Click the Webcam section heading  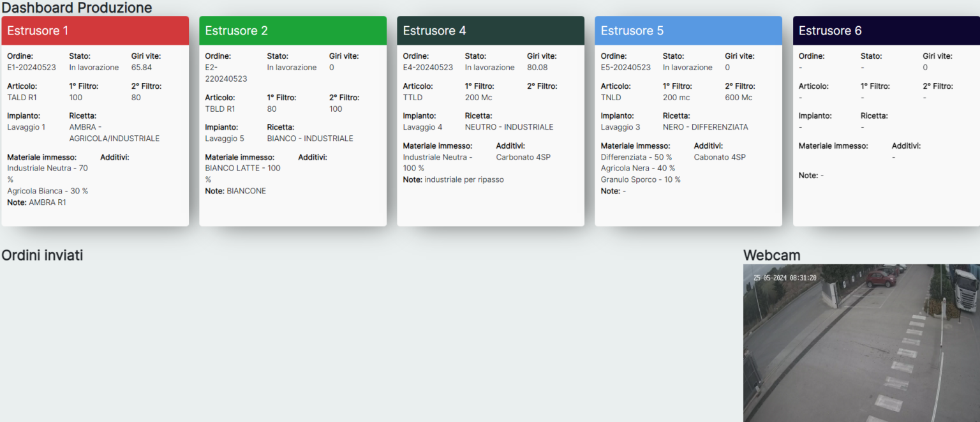[771, 255]
